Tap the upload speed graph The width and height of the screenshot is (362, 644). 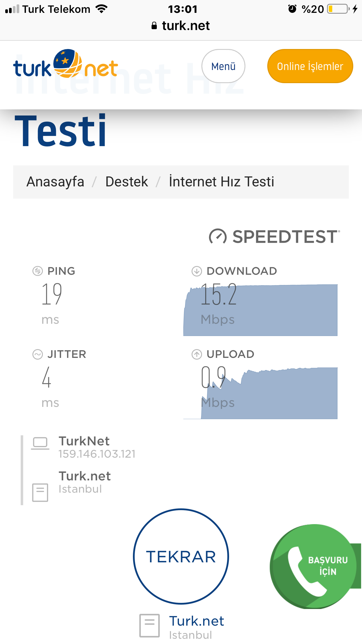click(x=260, y=393)
